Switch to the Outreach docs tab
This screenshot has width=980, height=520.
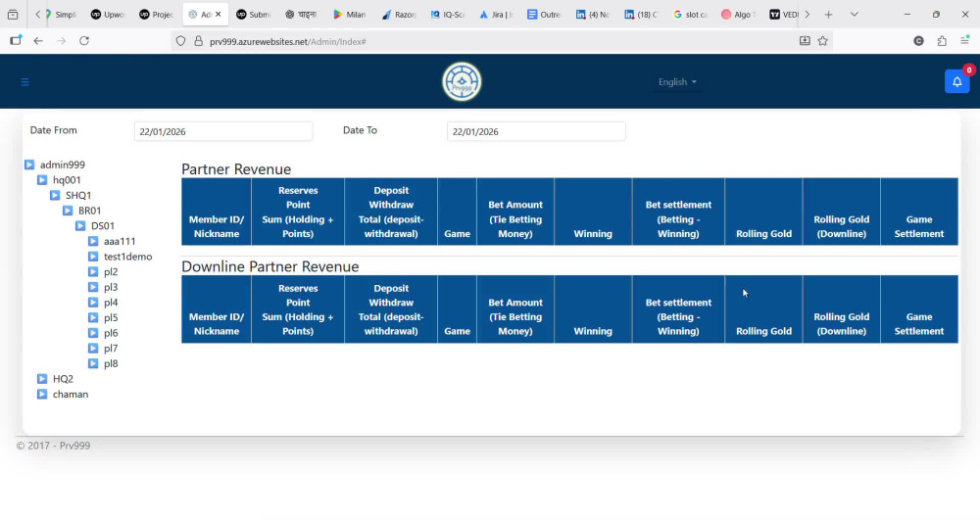coord(544,15)
